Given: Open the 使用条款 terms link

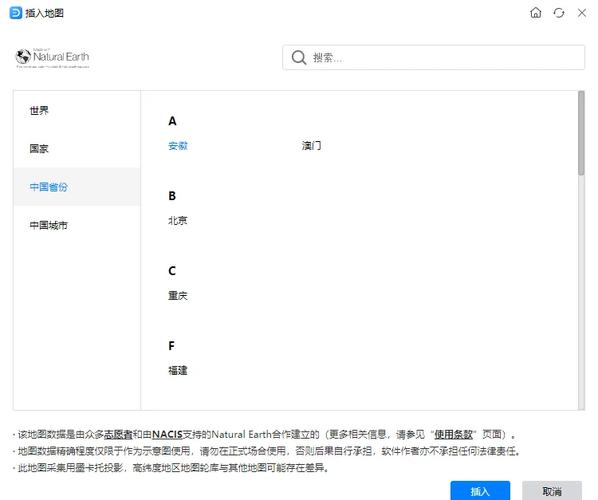Looking at the screenshot, I should point(453,434).
